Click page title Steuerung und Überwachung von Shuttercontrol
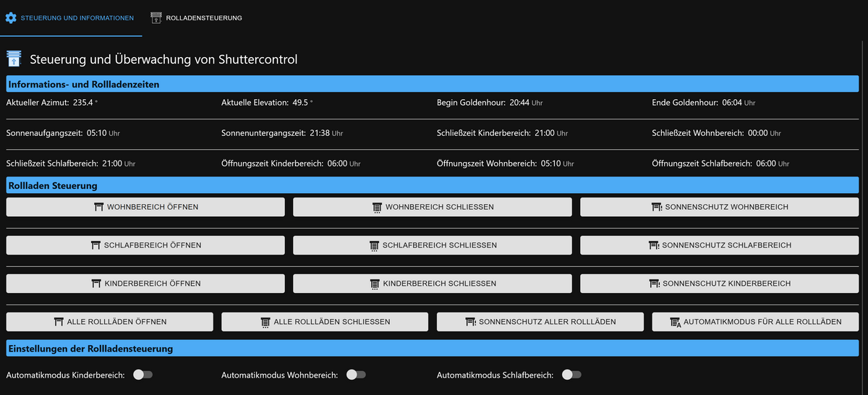The image size is (868, 395). (x=163, y=59)
